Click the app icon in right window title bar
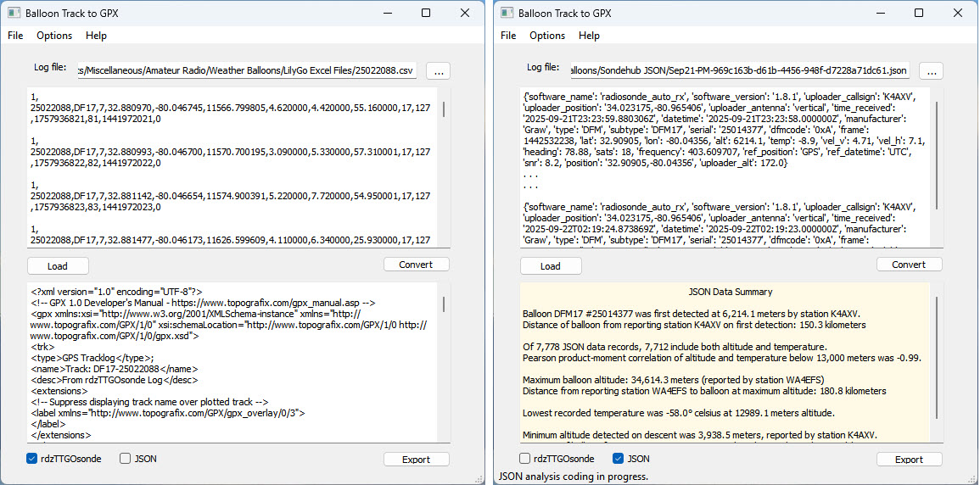 (x=507, y=13)
